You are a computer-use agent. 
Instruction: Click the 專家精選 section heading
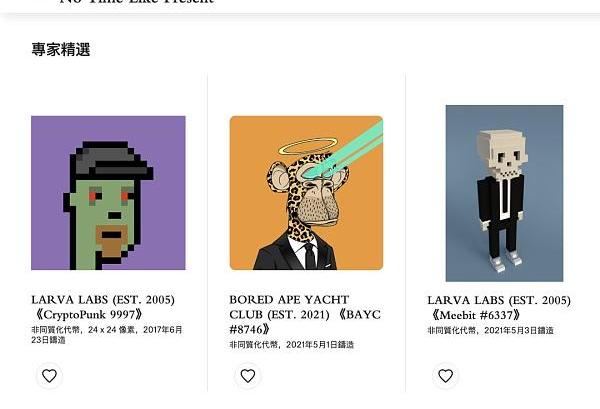click(x=61, y=50)
